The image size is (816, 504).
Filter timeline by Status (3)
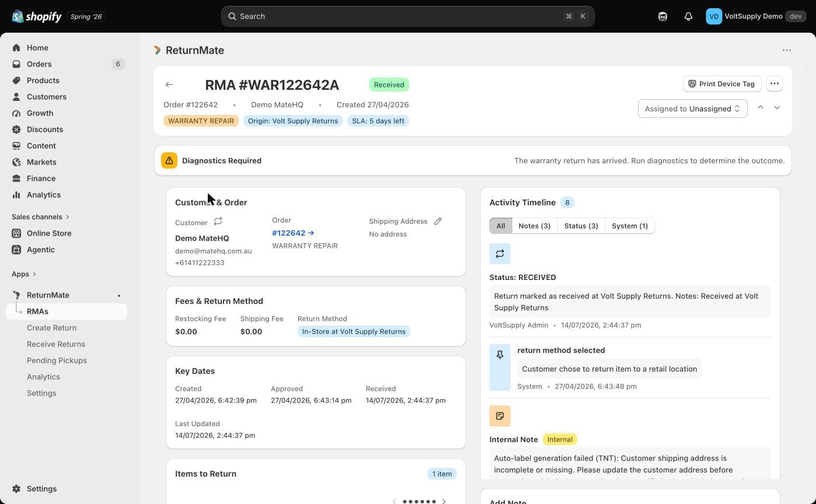(x=581, y=226)
